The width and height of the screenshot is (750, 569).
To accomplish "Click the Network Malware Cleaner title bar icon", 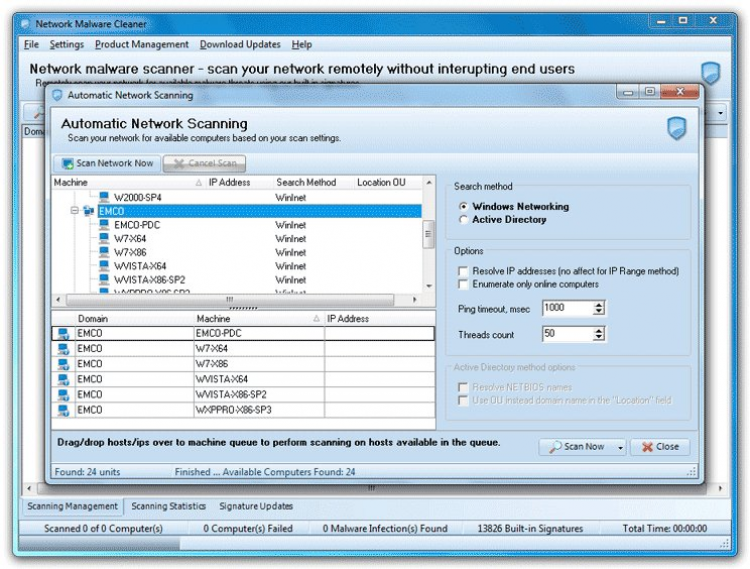I will pyautogui.click(x=26, y=24).
